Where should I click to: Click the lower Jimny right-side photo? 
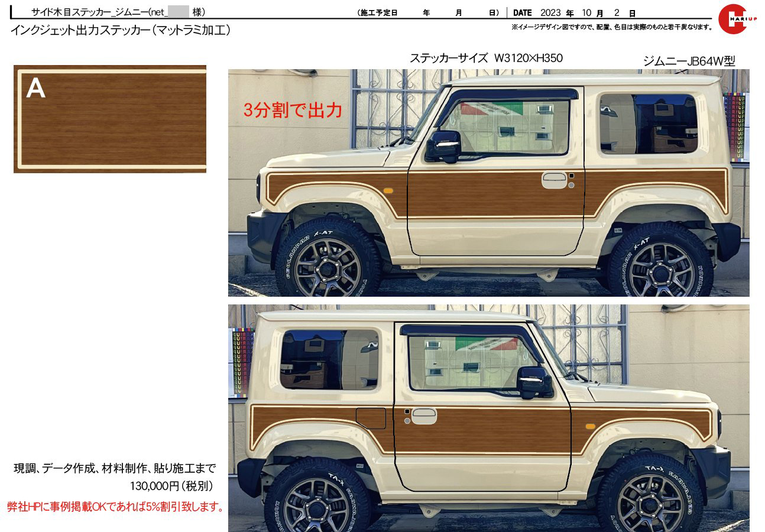click(x=489, y=418)
